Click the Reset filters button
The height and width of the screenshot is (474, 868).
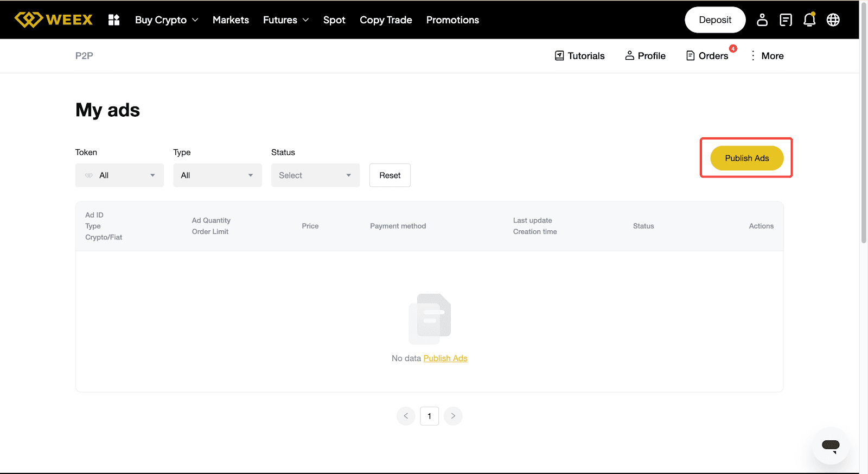tap(390, 175)
